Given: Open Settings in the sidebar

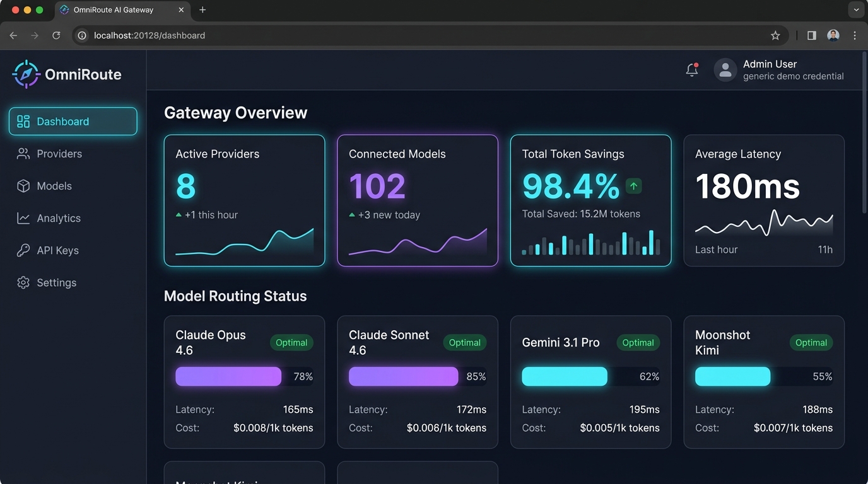Looking at the screenshot, I should point(73,282).
